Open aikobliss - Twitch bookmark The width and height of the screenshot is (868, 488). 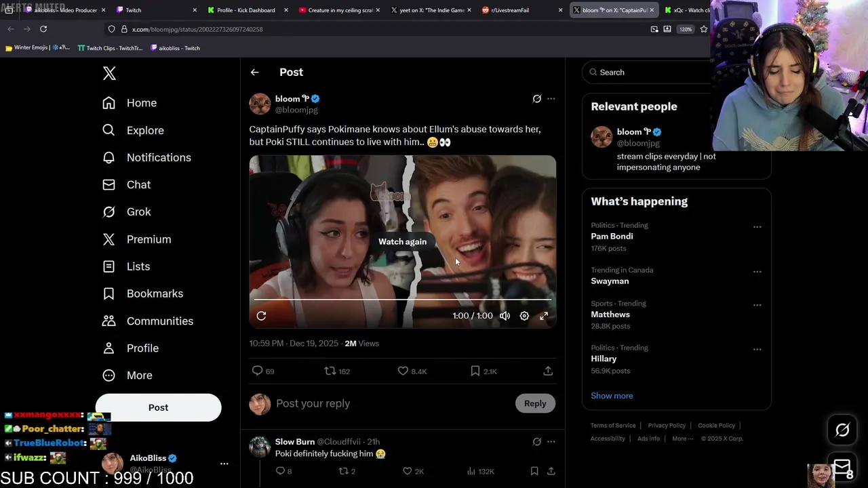click(x=175, y=48)
